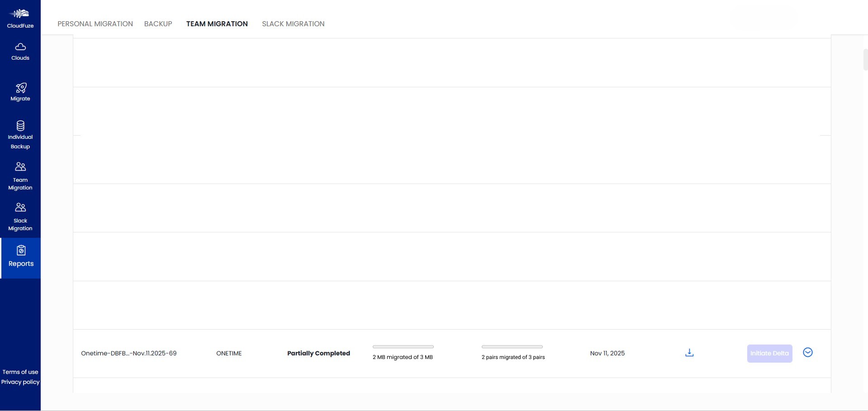
Task: Click the right-side scrollbar thumb
Action: click(x=864, y=59)
